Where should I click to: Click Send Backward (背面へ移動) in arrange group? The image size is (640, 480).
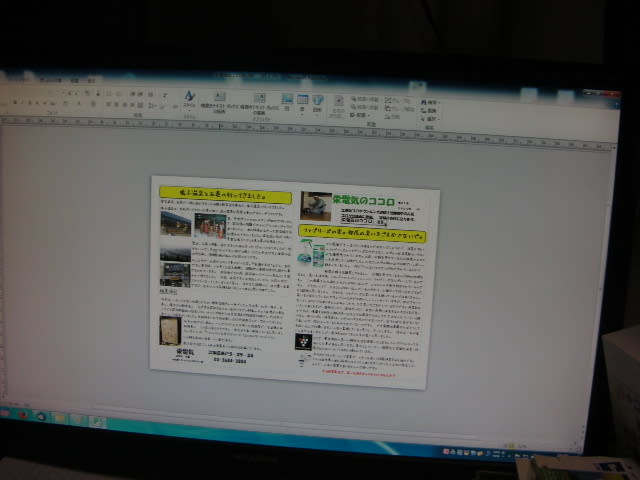tap(364, 107)
